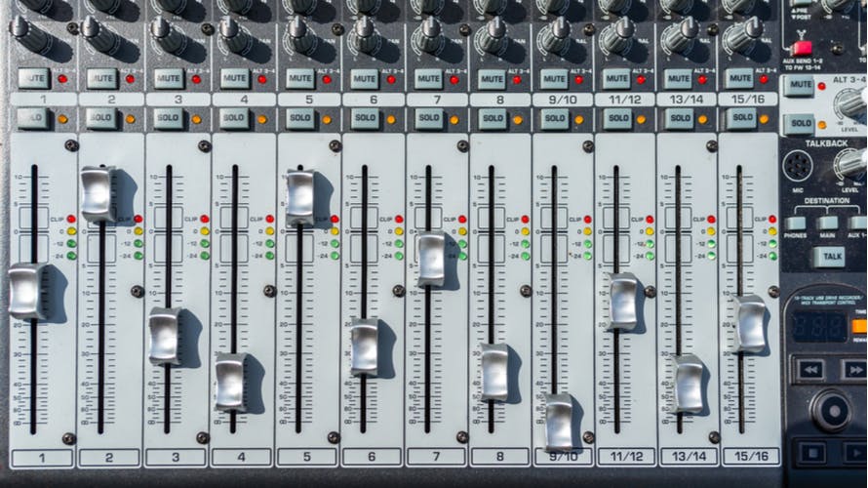Select the 11/12 channel fader handle

click(623, 302)
